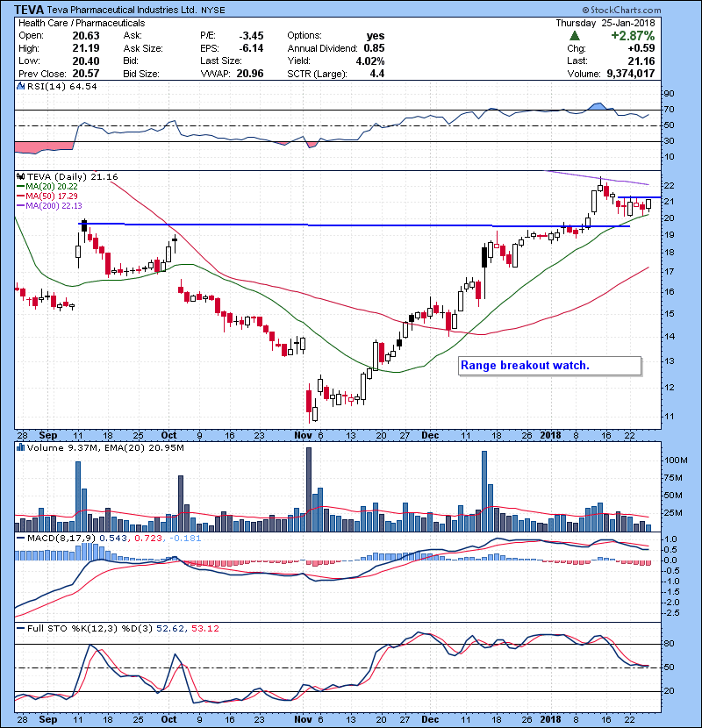702x728 pixels.
Task: Click the Teva Pharmaceutical Industries Ltd. company name
Action: [x=122, y=10]
